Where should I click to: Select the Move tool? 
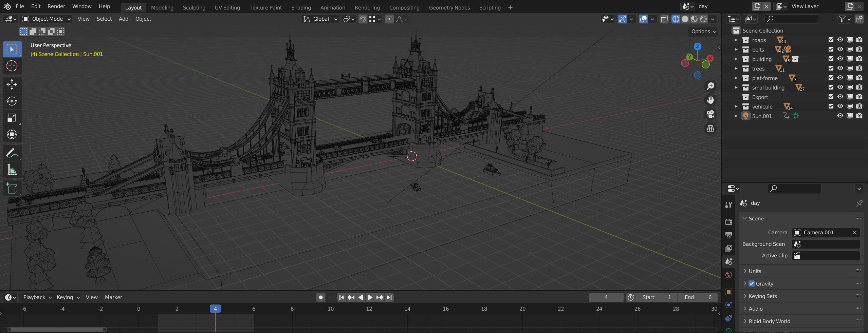pos(12,84)
